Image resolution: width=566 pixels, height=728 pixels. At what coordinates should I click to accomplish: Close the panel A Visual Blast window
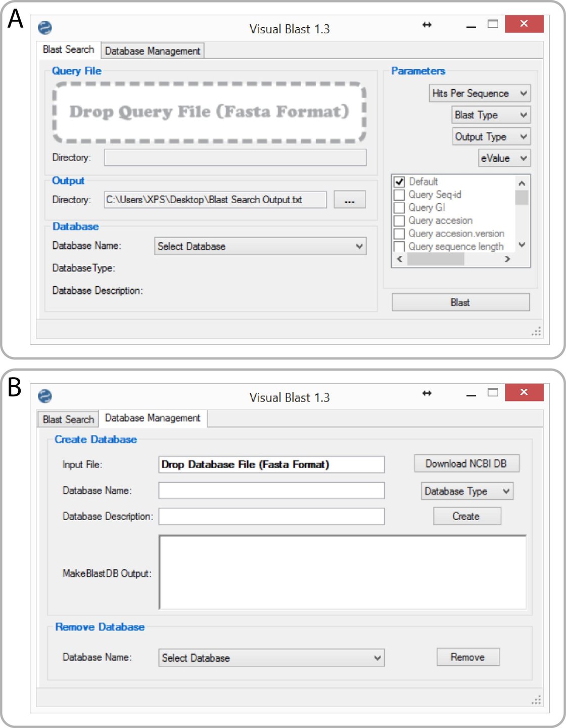(x=524, y=24)
